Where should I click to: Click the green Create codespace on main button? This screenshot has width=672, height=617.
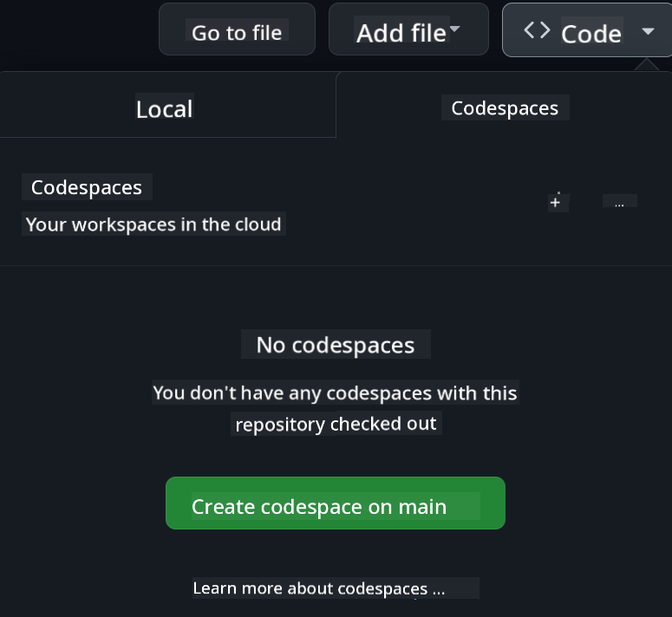pos(335,503)
